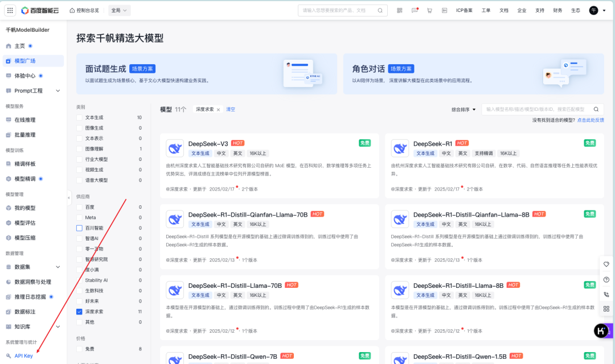The height and width of the screenshot is (364, 615).
Task: Click the user avatar icon
Action: 593,11
